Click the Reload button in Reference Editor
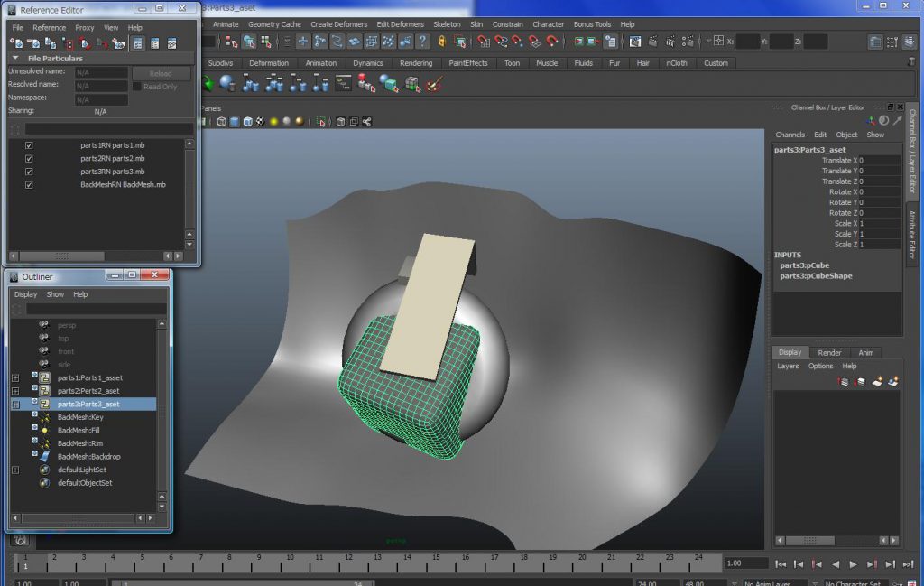The width and height of the screenshot is (924, 586). coord(161,74)
